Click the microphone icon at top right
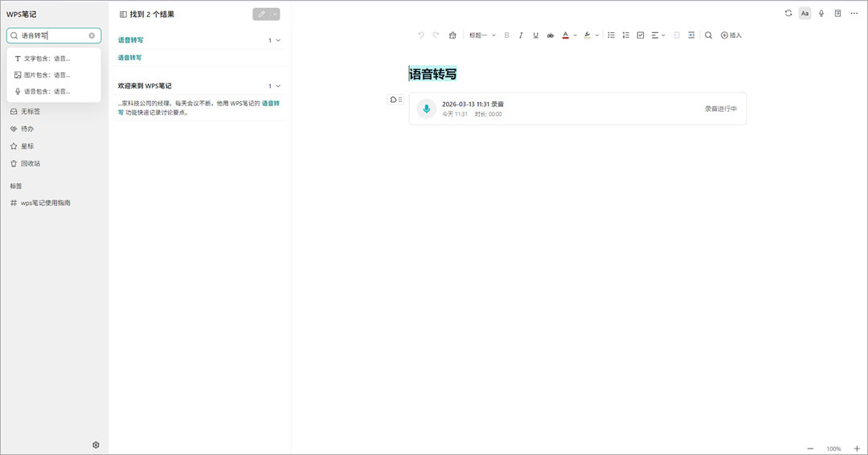Image resolution: width=868 pixels, height=455 pixels. tap(821, 14)
